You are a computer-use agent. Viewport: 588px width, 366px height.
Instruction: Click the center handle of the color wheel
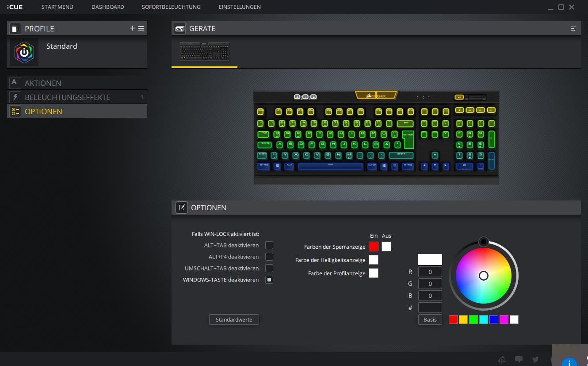pos(484,276)
